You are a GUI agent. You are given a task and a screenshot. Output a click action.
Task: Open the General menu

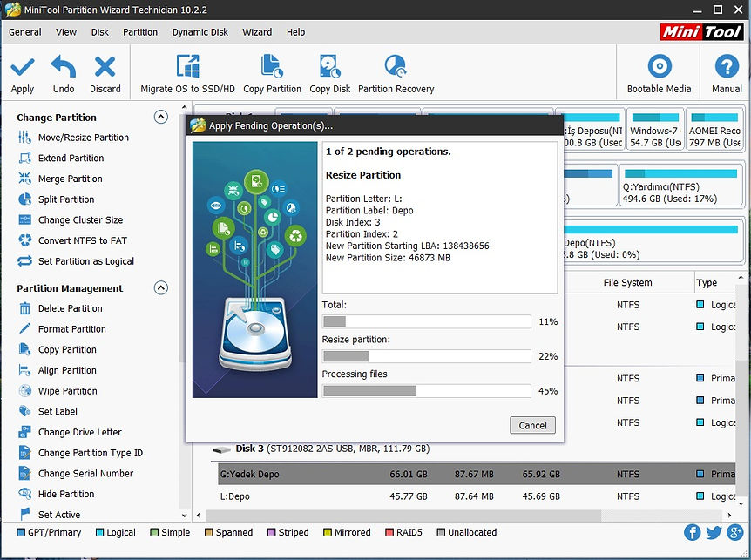coord(25,32)
